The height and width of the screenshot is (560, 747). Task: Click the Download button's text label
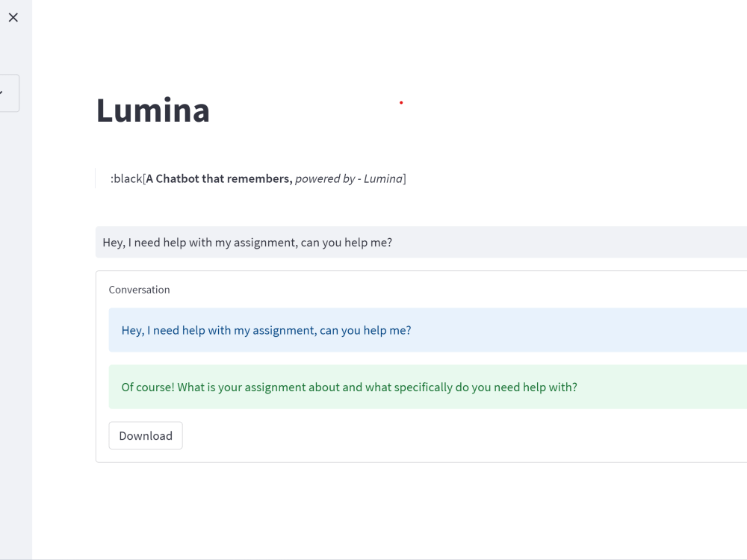(x=146, y=435)
